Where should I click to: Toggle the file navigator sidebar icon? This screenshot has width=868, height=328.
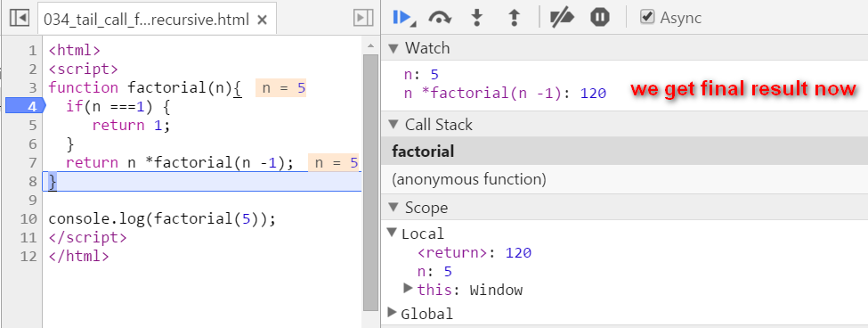tap(20, 19)
